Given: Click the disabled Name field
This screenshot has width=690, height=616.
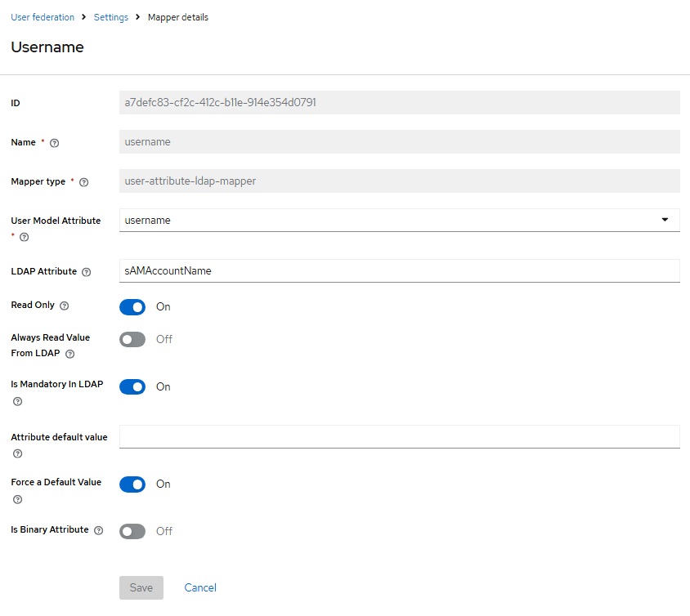Looking at the screenshot, I should coord(400,141).
